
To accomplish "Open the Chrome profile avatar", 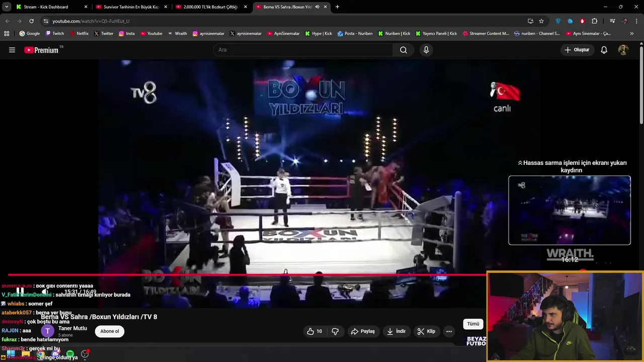I will click(x=625, y=21).
